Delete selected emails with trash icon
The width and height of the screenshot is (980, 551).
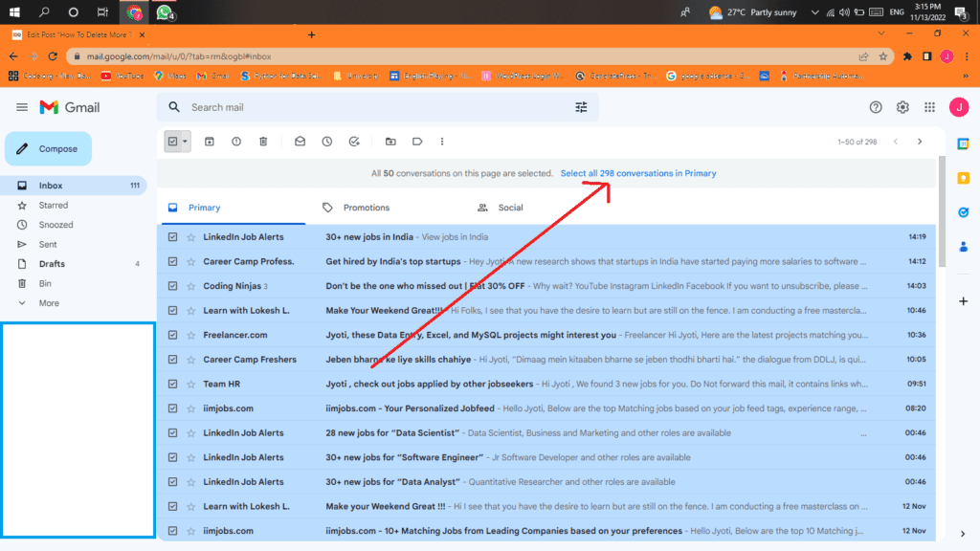point(263,142)
